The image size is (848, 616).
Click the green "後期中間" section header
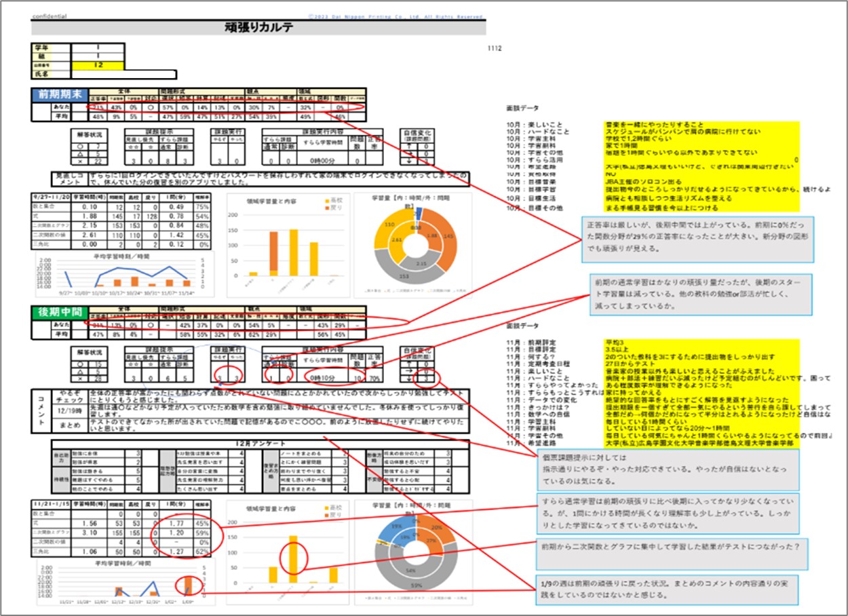(x=60, y=313)
